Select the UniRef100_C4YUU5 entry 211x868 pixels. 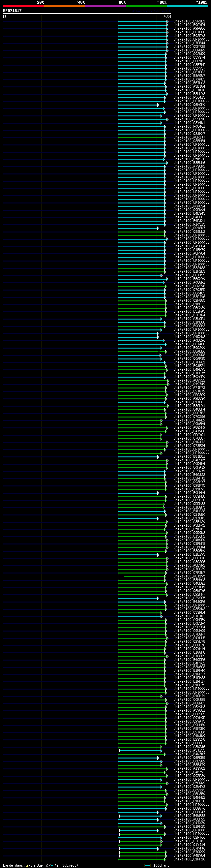(x=189, y=638)
